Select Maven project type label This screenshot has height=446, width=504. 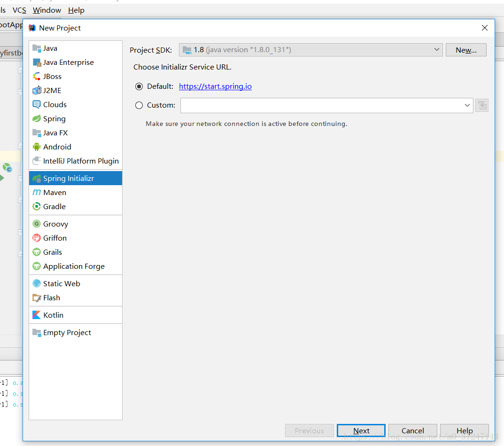54,192
